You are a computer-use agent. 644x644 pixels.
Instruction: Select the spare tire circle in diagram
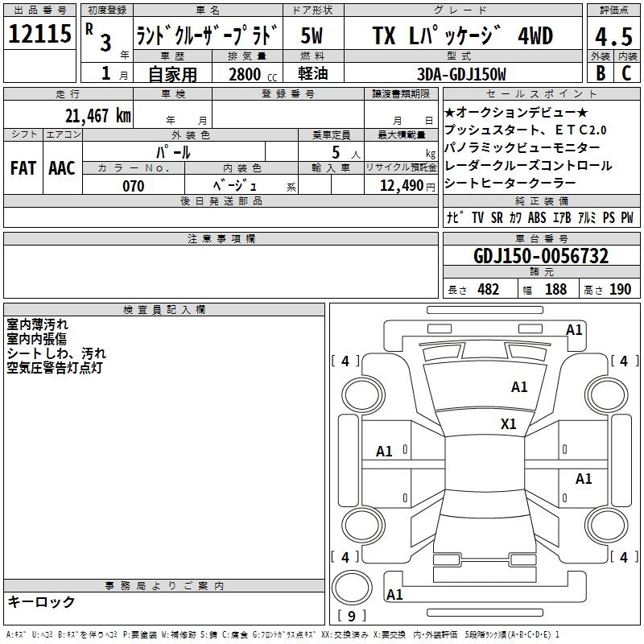pyautogui.click(x=350, y=585)
